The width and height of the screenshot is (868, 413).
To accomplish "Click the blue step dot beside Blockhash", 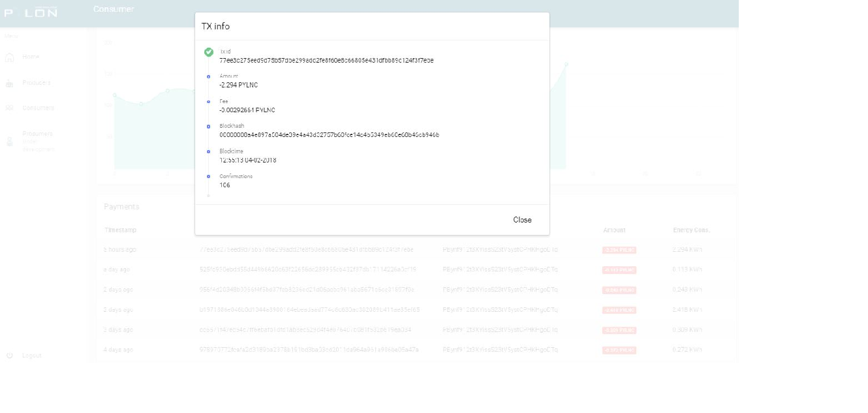I will (x=209, y=127).
